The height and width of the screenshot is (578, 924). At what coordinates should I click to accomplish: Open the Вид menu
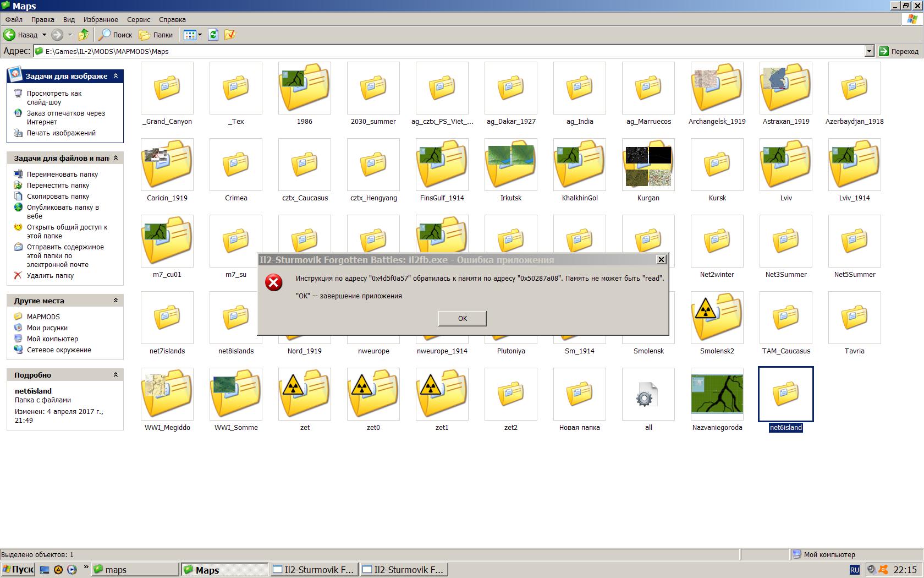(x=69, y=19)
